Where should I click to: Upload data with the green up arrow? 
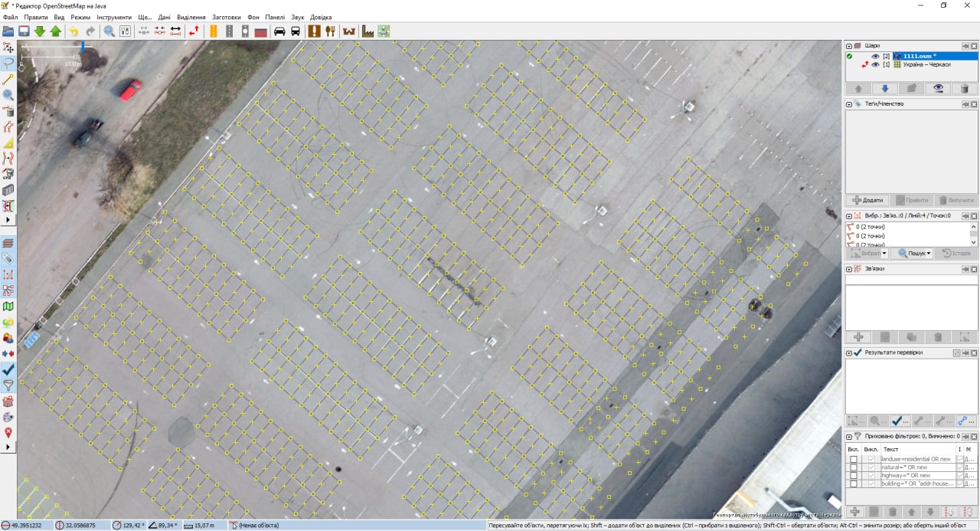(x=55, y=31)
